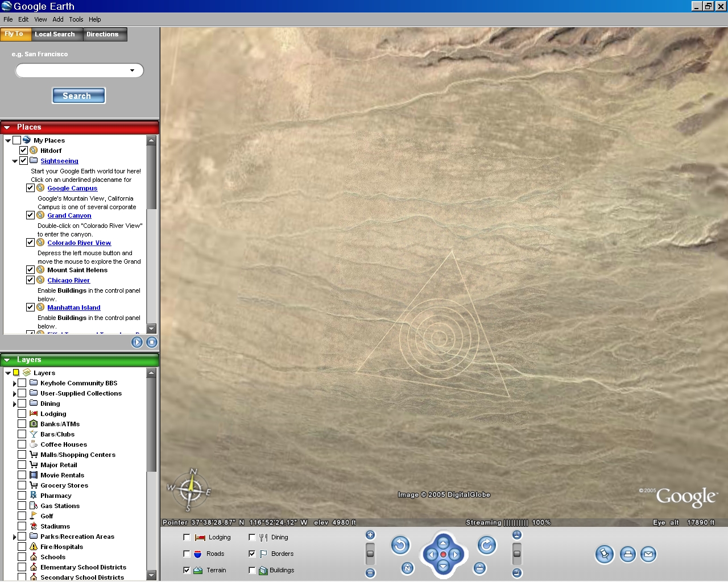Expand the Parks/Recreation Areas folder
728x582 pixels.
coord(15,537)
